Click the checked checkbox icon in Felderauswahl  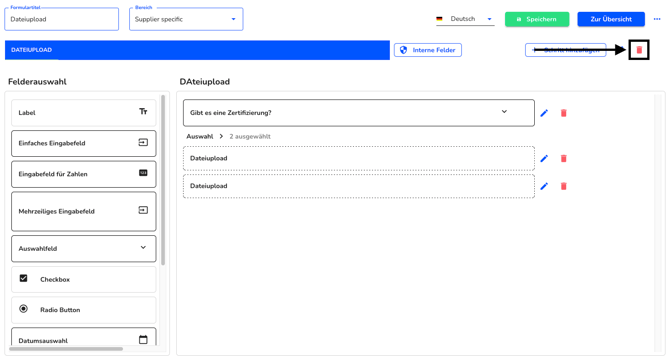(24, 278)
